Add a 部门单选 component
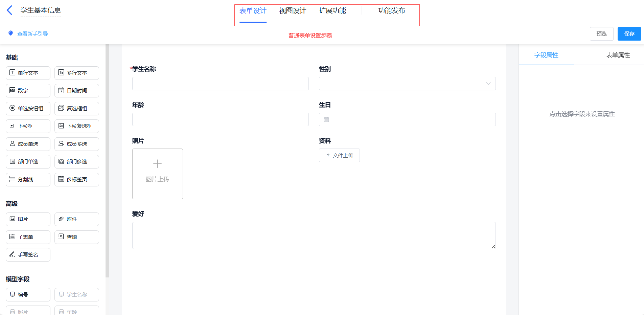This screenshot has width=644, height=315. click(x=28, y=162)
